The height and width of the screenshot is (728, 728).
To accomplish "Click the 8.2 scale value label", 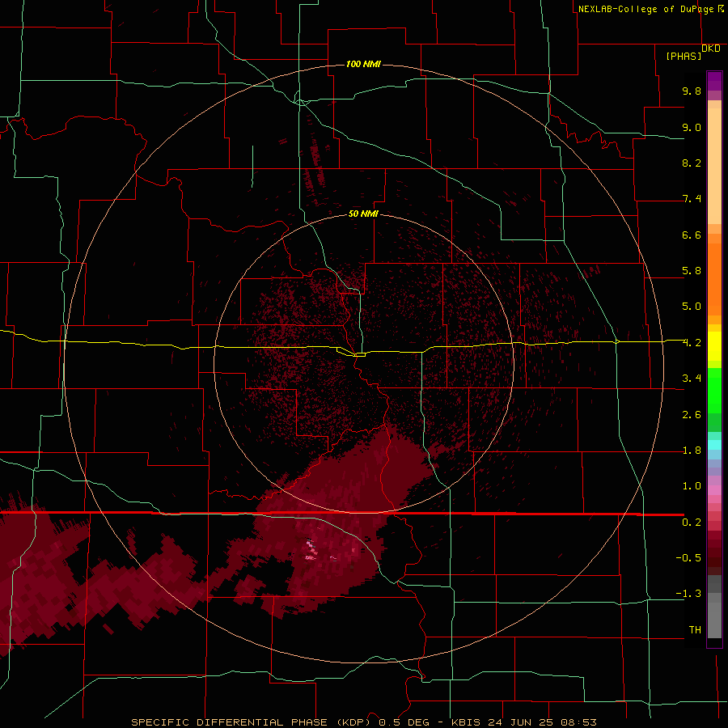I will click(692, 163).
